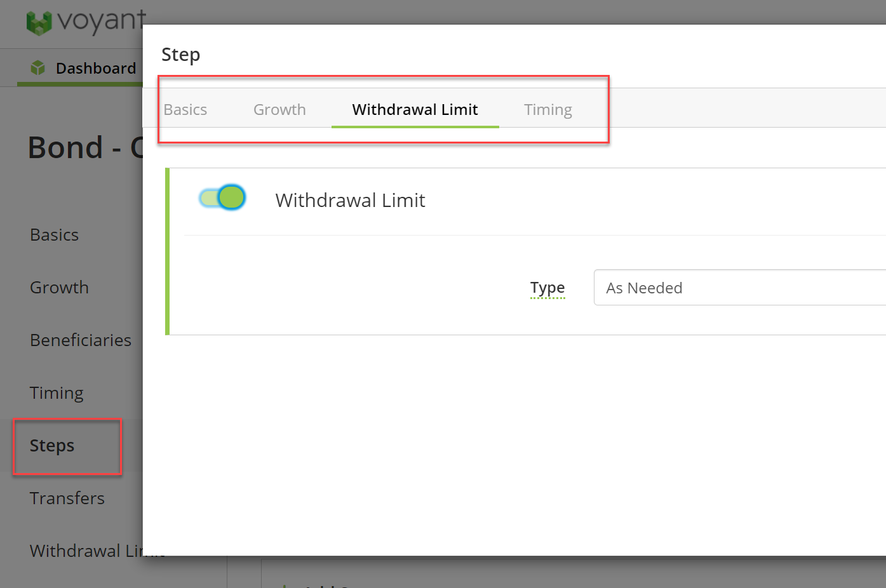Select Steps in the left sidebar
The height and width of the screenshot is (588, 886).
click(x=52, y=446)
